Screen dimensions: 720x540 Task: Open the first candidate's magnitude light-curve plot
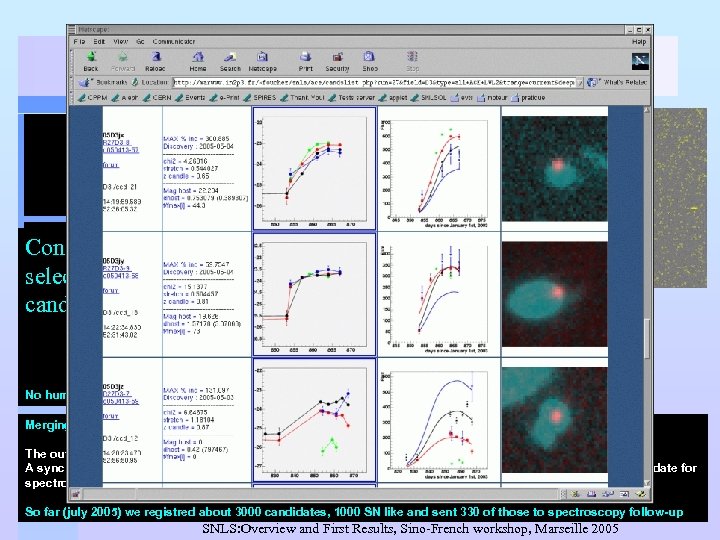click(314, 169)
